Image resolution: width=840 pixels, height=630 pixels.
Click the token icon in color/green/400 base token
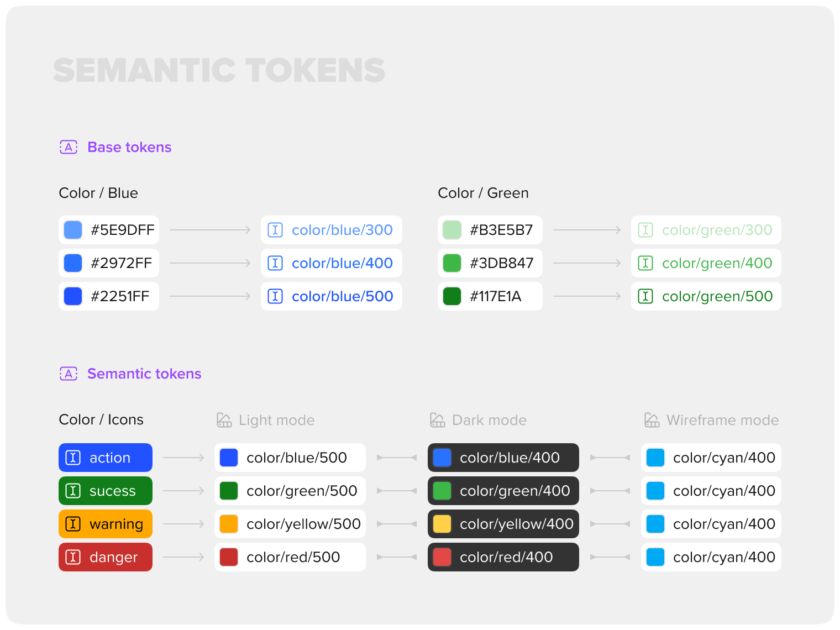coord(645,263)
